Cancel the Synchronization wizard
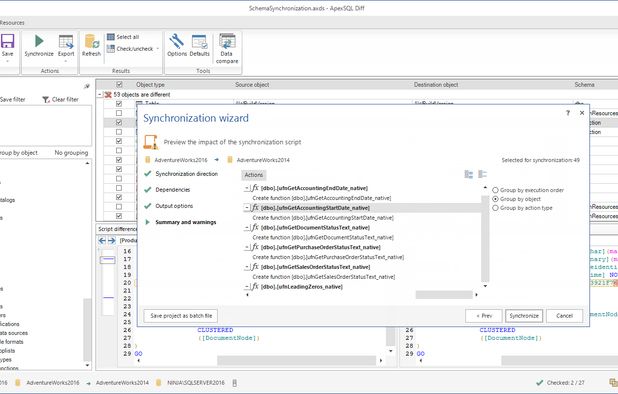618x394 pixels. pyautogui.click(x=564, y=316)
